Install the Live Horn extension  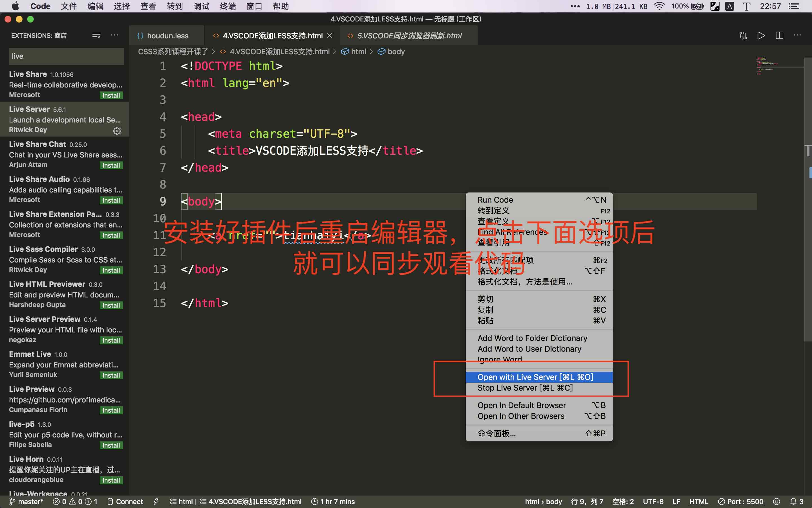[111, 480]
